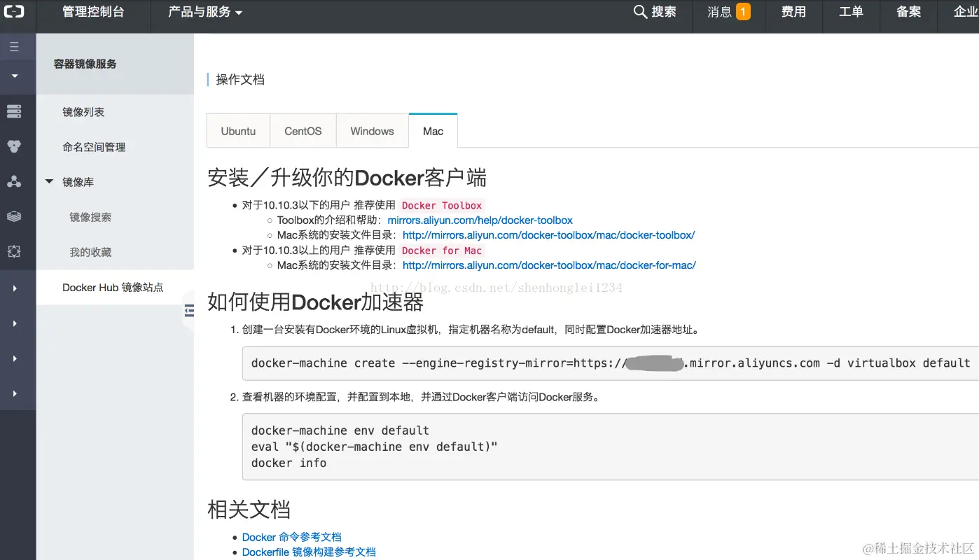Screen dimensions: 979x560
Task: Select the Mac tab
Action: click(x=433, y=131)
